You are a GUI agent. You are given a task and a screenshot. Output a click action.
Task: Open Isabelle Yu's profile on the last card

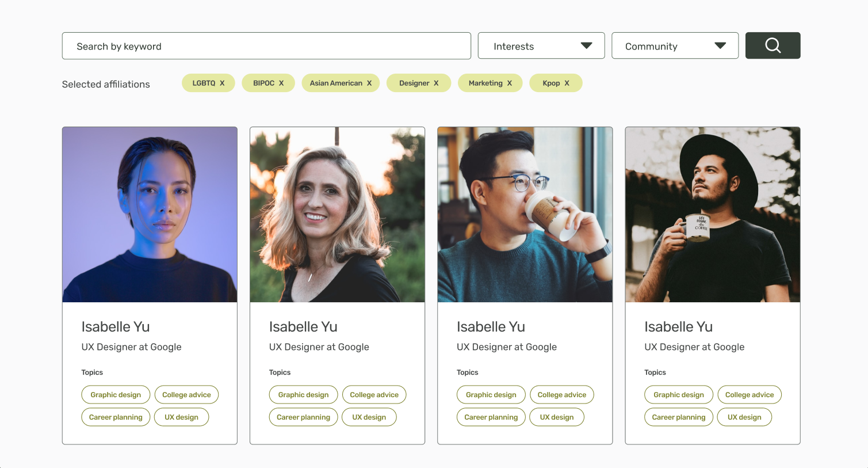coord(679,326)
